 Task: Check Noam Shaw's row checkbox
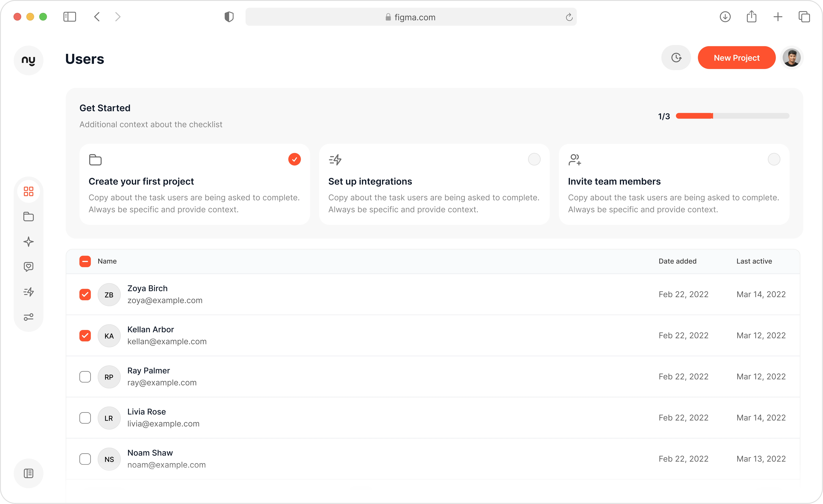click(x=85, y=459)
